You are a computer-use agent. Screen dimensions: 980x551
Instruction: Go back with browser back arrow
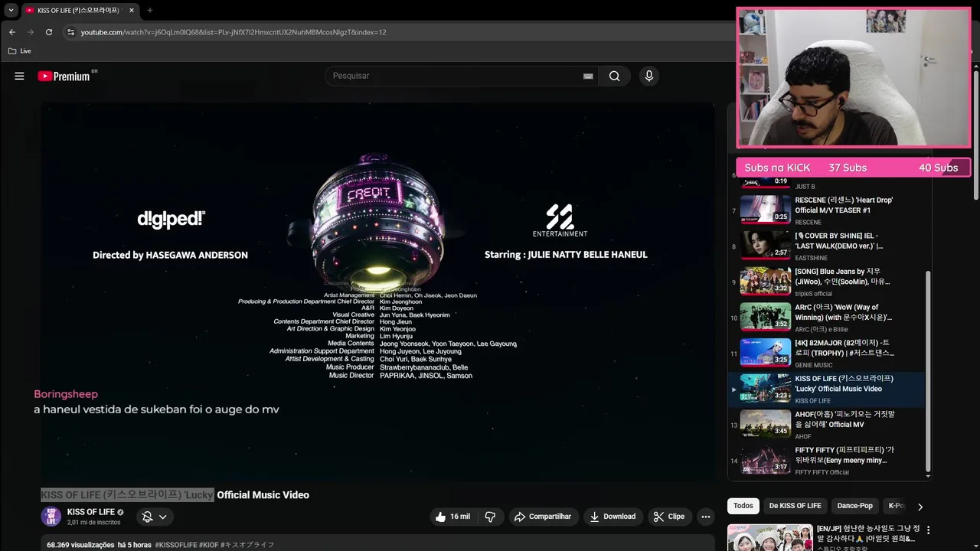[12, 32]
